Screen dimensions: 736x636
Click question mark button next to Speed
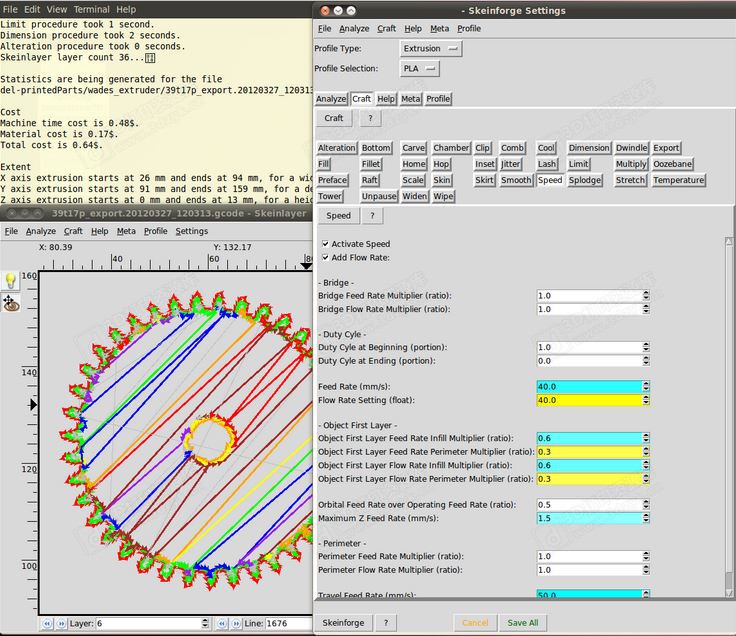tap(371, 215)
